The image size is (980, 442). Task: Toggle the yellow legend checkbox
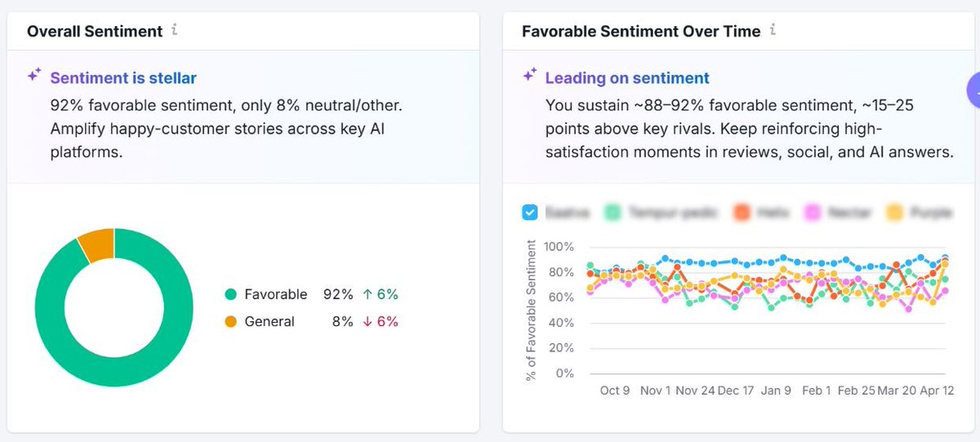click(895, 212)
